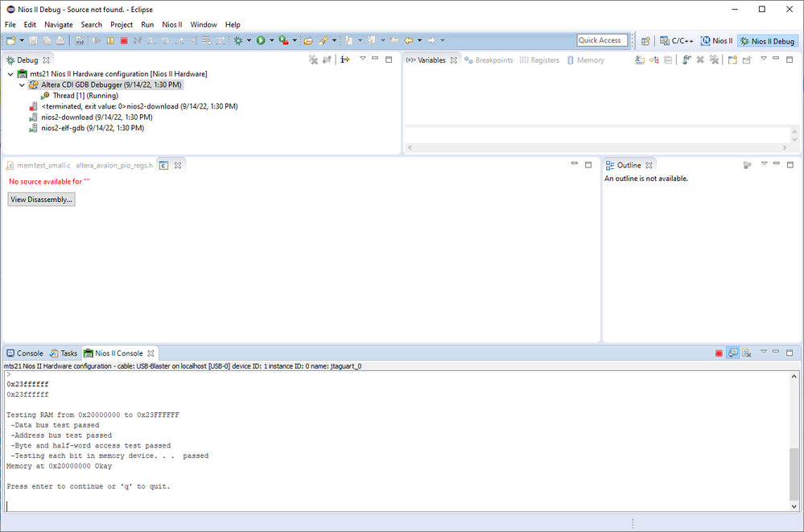Select the Nios II Debug perspective button
Screen dimensions: 804x532
coord(768,41)
